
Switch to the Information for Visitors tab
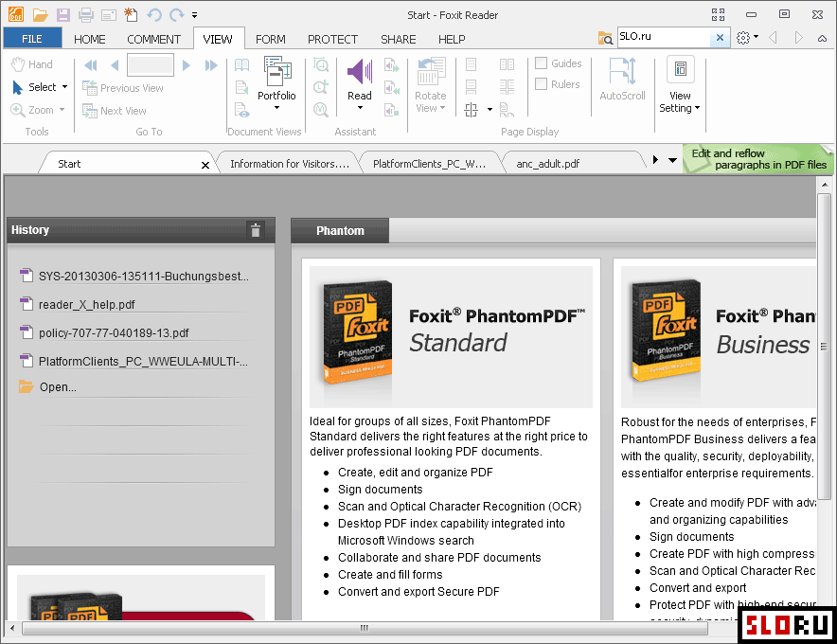click(x=290, y=164)
